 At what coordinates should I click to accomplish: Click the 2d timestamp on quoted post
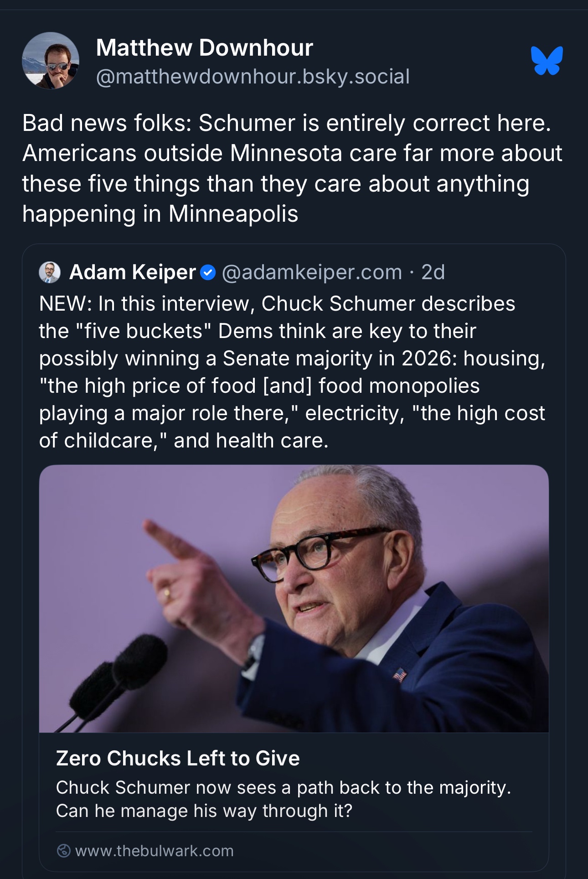[x=433, y=272]
